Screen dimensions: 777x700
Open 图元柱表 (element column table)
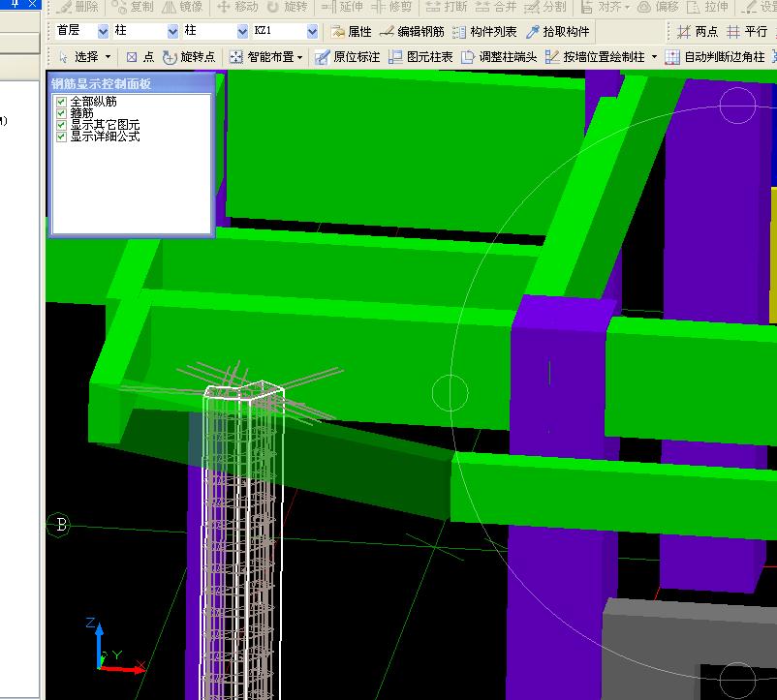pos(420,57)
